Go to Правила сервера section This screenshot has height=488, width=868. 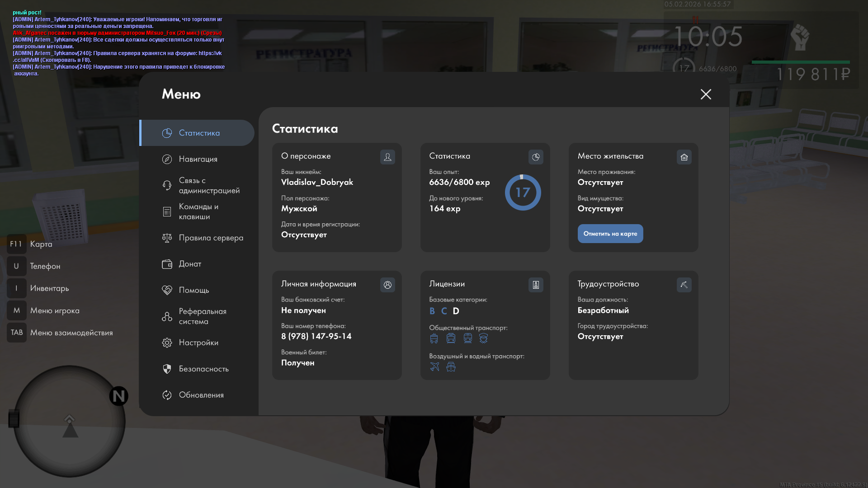(x=211, y=238)
